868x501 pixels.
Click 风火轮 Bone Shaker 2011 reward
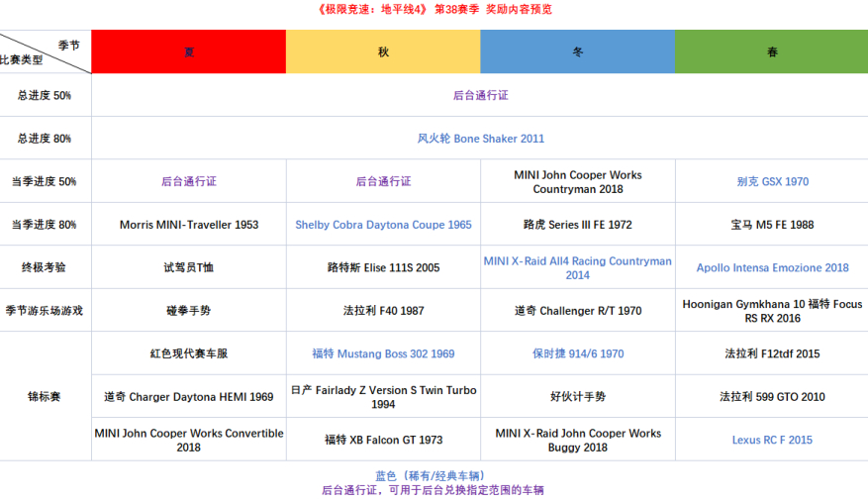[x=480, y=139]
